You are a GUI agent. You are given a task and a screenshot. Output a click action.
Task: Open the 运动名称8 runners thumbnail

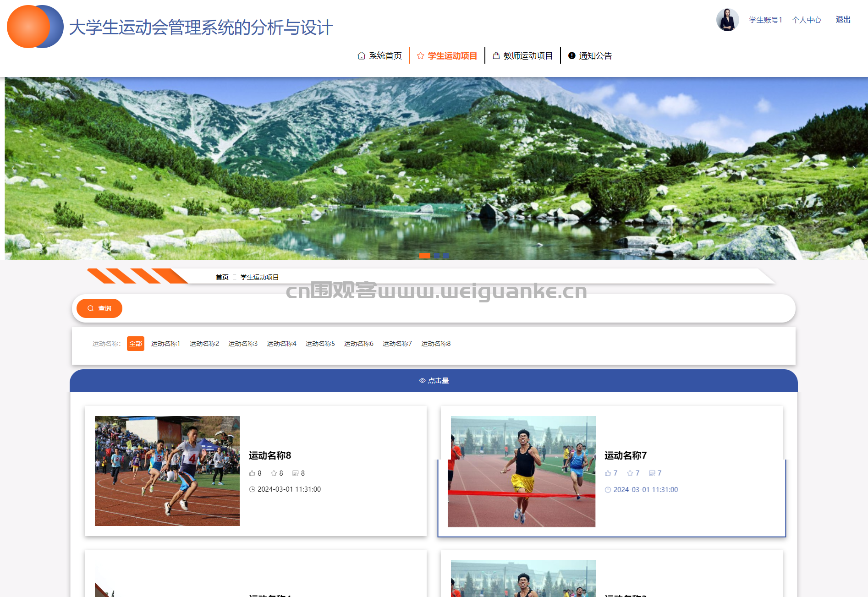coord(167,471)
